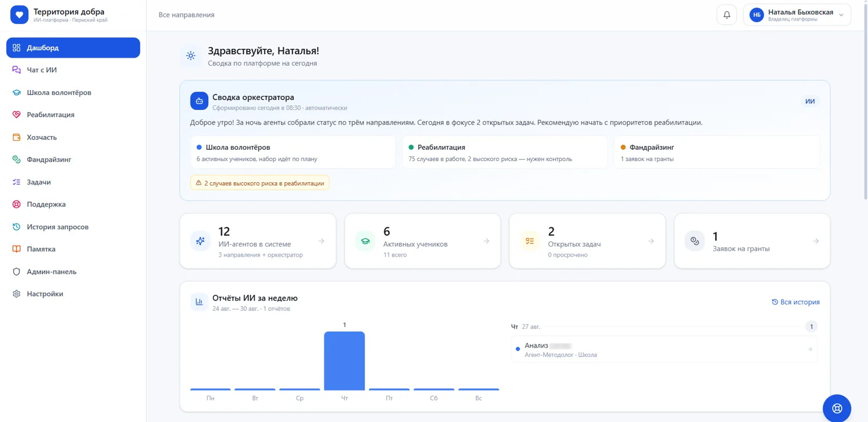Viewport: 868px width, 422px height.
Task: Open Реабилитация from the sidebar
Action: 73,115
